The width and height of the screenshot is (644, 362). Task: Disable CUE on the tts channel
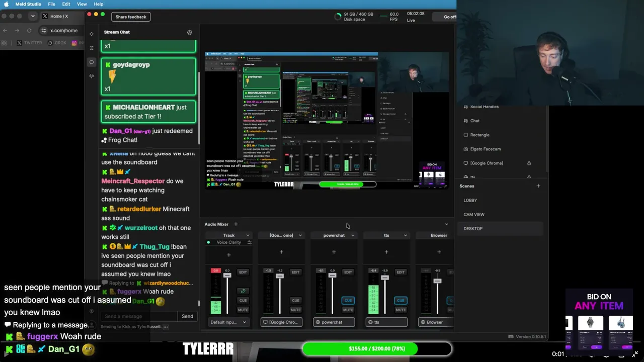(x=400, y=301)
